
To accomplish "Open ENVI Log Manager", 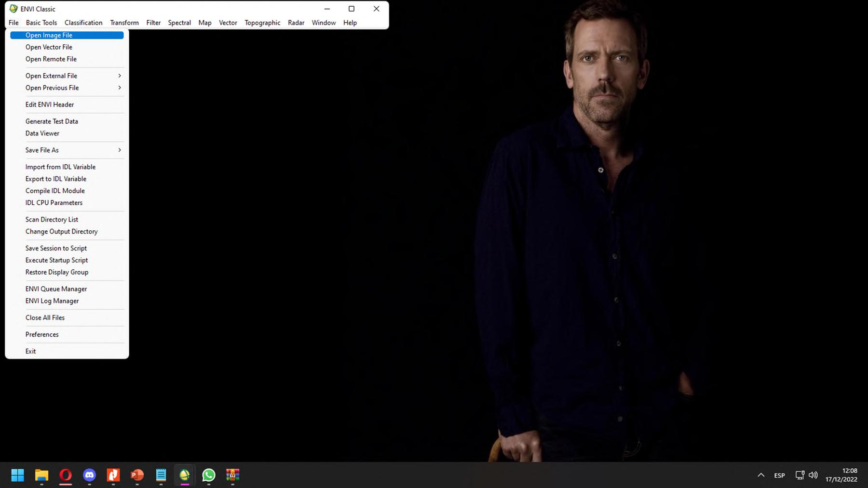I will pos(67,301).
